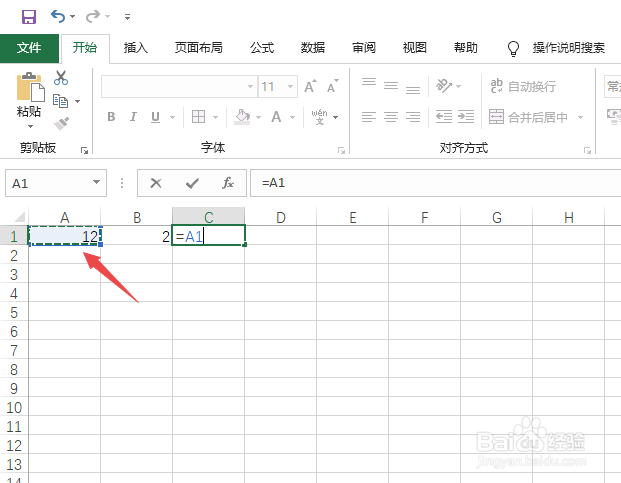Viewport: 621px width, 483px height.
Task: Open the 对齐方式 dialog launcher
Action: tap(587, 150)
